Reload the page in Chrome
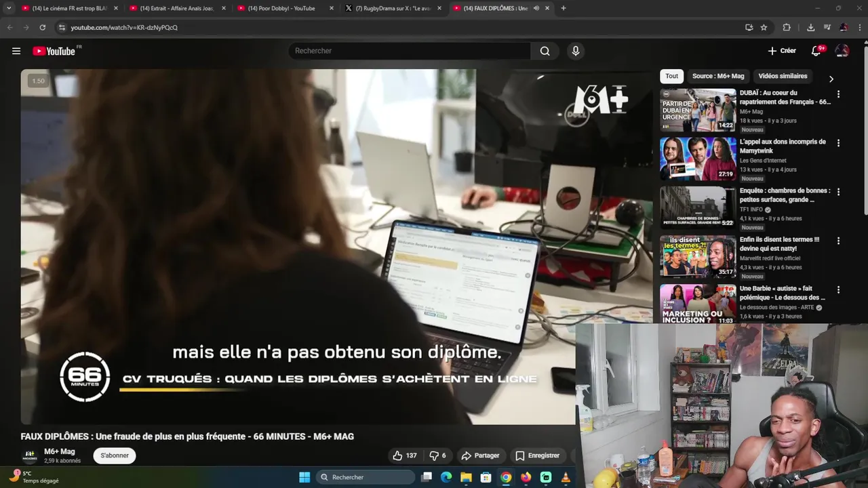This screenshot has height=488, width=868. coord(42,27)
